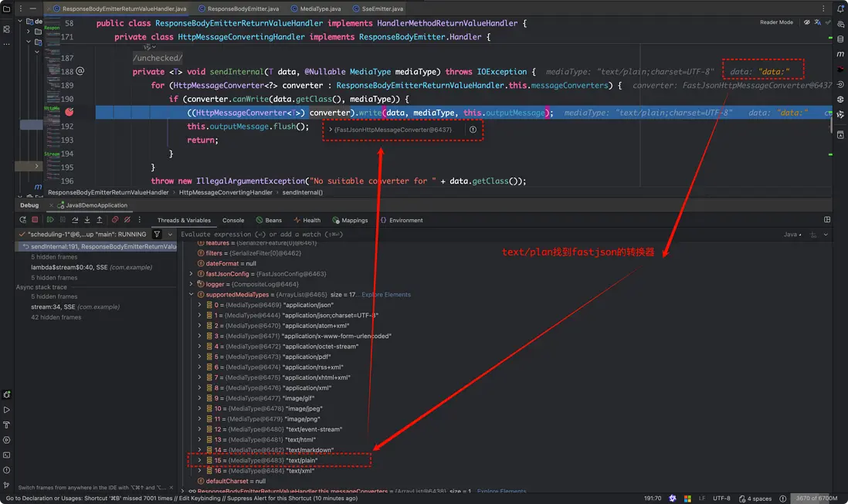Select the stream:34, SSE frame
This screenshot has width=848, height=504.
pos(75,307)
